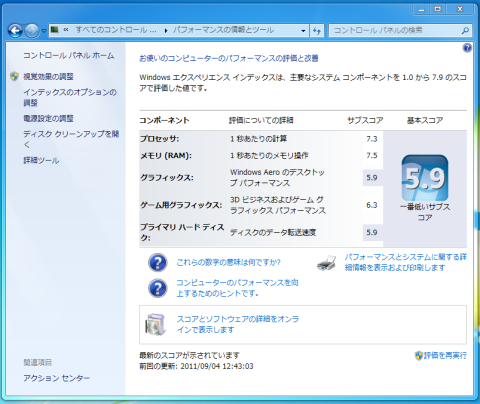The height and width of the screenshot is (404, 480).
Task: Open アクション センター link
Action: pyautogui.click(x=57, y=378)
